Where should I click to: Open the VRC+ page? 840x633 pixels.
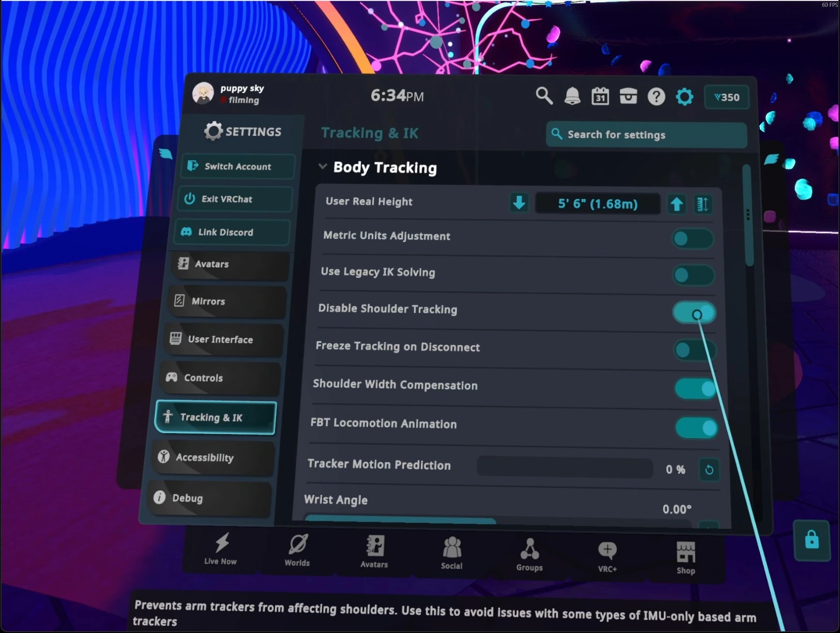[x=607, y=557]
